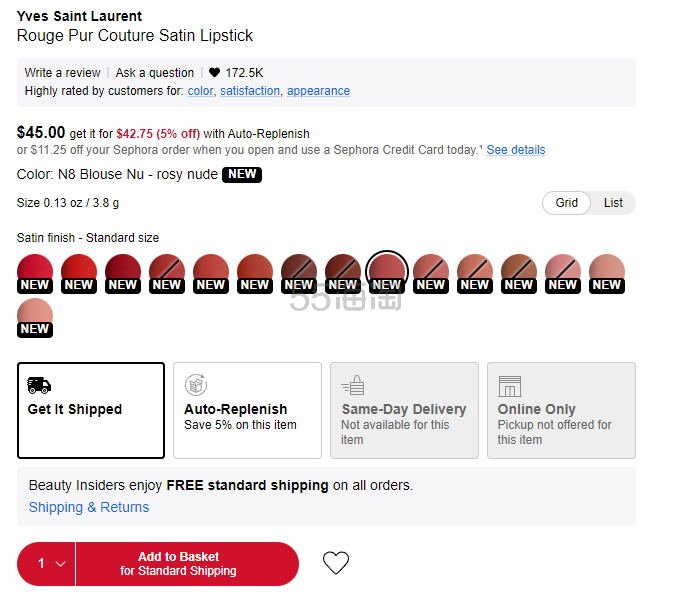Click the delivery truck icon
The height and width of the screenshot is (592, 691).
[x=39, y=385]
